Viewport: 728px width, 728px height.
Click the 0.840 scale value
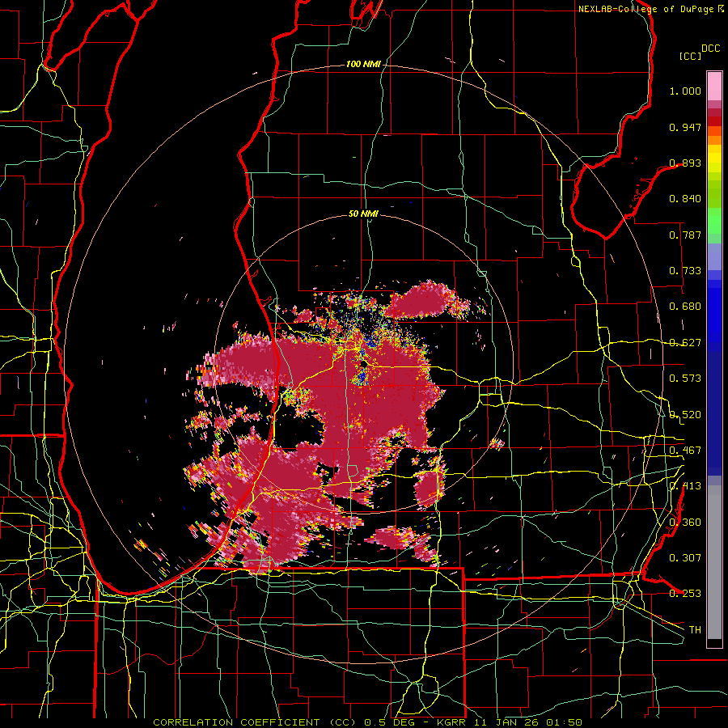tap(685, 199)
